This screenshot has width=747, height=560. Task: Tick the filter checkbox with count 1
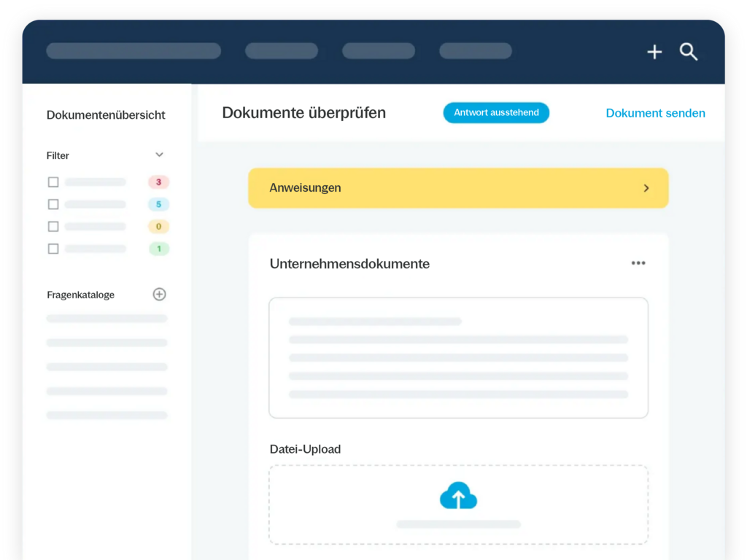[53, 249]
